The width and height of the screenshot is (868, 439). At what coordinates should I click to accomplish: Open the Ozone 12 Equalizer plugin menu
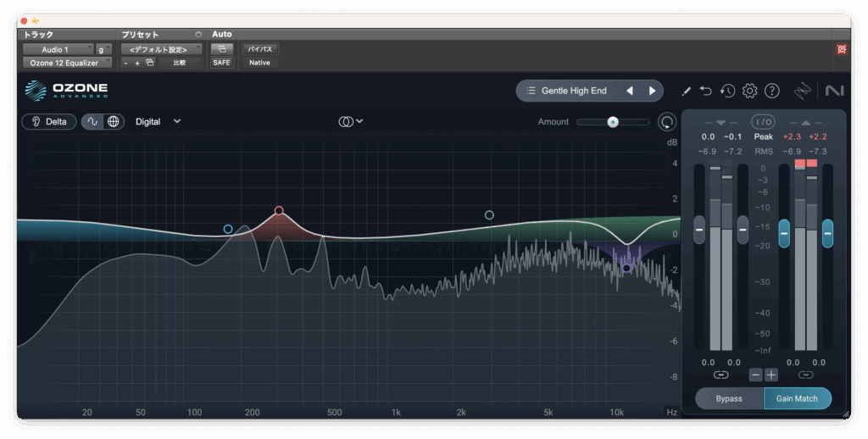click(67, 63)
